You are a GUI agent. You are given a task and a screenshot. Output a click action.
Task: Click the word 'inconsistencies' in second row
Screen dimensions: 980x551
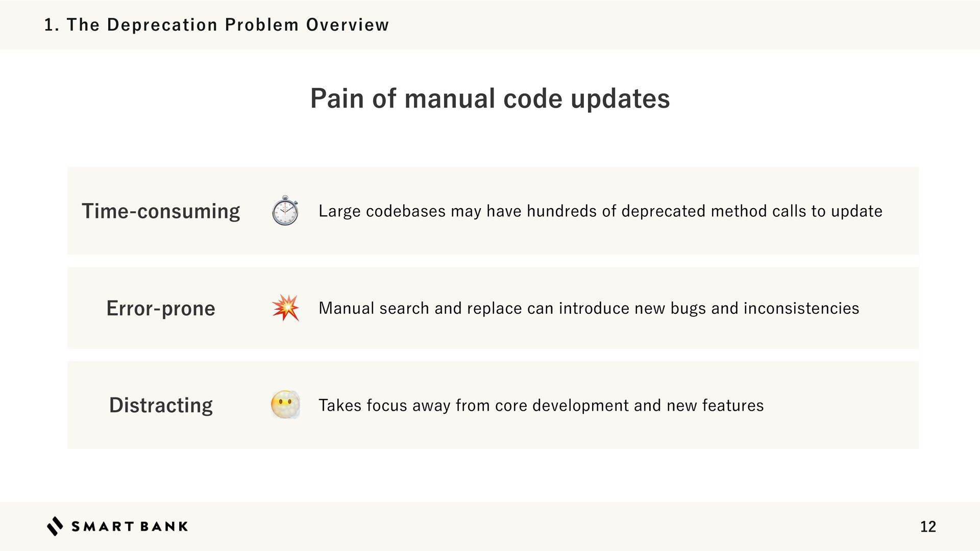tap(801, 308)
